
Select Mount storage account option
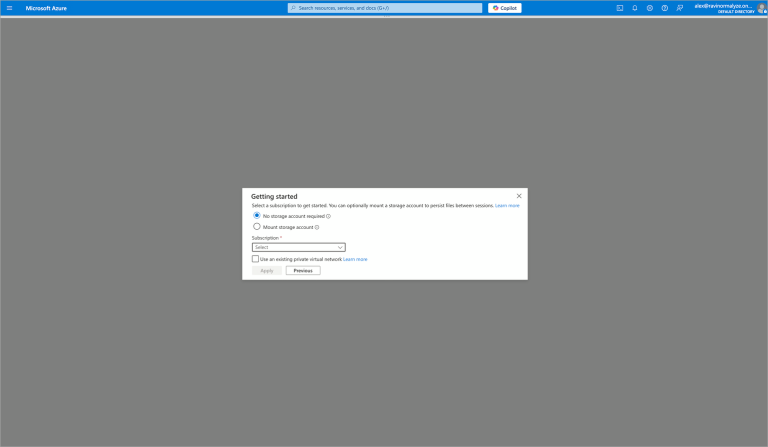pyautogui.click(x=257, y=227)
